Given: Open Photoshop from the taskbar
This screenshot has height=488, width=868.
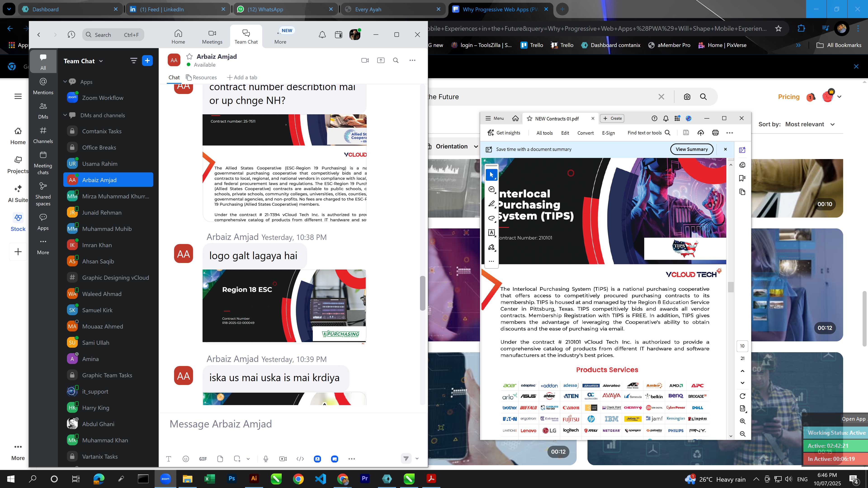Looking at the screenshot, I should coord(231,479).
